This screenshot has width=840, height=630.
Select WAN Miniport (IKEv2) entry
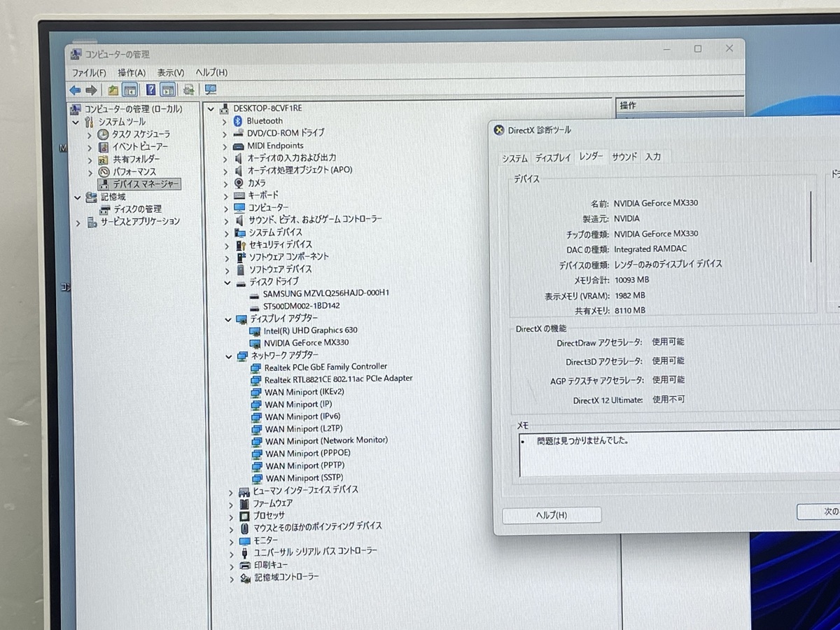point(304,392)
